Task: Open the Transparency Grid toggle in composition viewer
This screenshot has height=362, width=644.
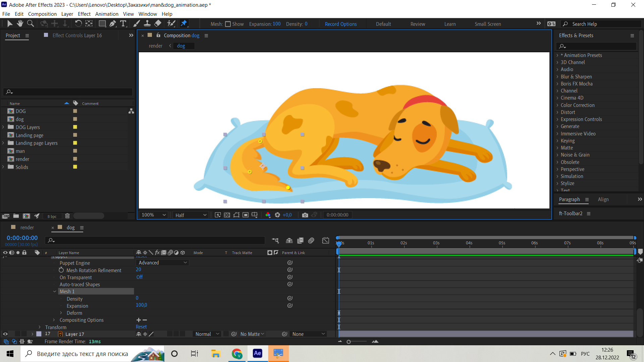Action: [x=227, y=215]
